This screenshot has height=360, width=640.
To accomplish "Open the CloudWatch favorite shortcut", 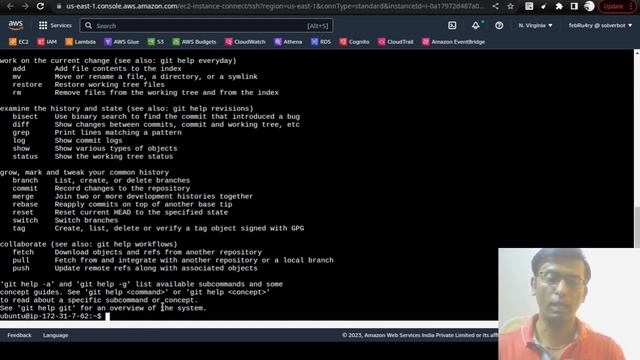I will (245, 42).
